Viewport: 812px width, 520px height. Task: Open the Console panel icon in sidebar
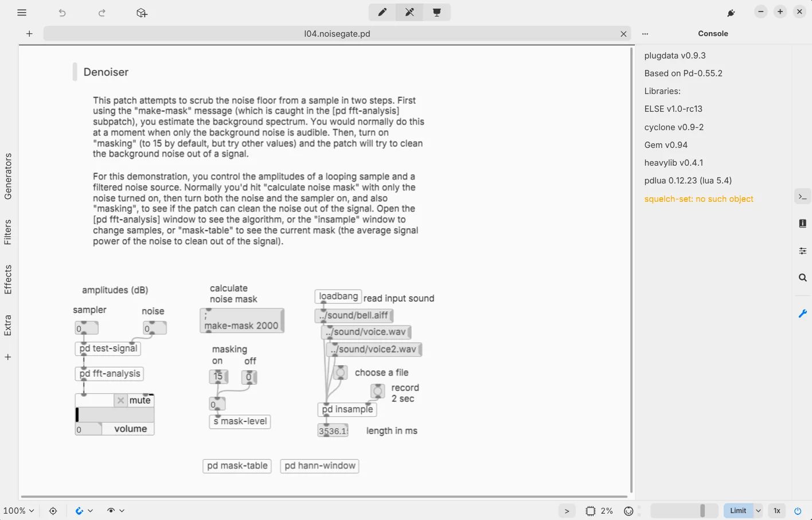(803, 197)
